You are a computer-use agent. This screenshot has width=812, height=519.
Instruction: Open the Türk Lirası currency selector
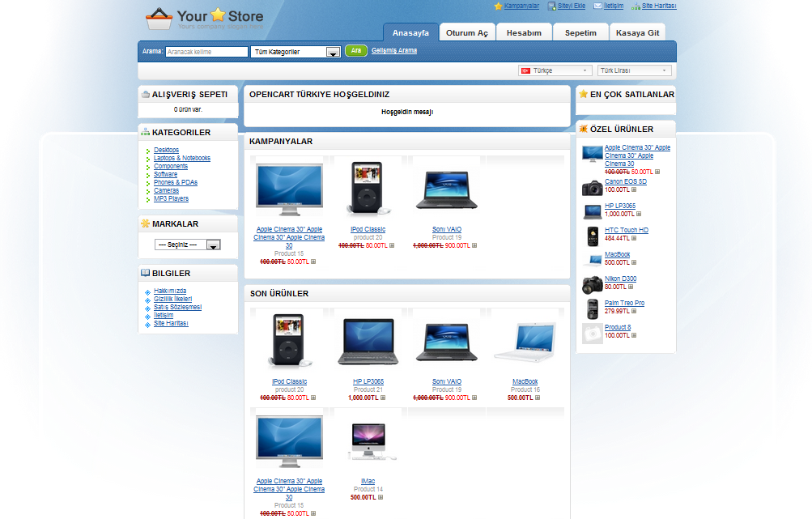click(x=635, y=70)
